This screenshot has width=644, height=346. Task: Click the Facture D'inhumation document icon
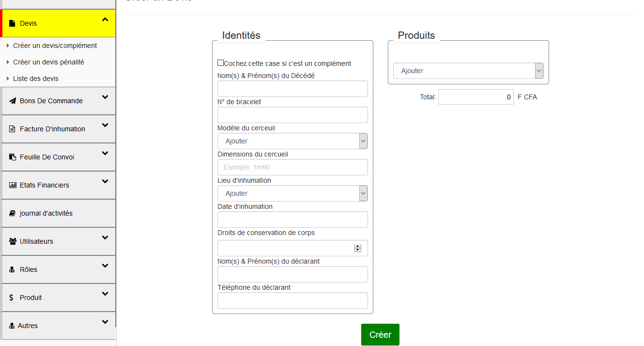(12, 129)
